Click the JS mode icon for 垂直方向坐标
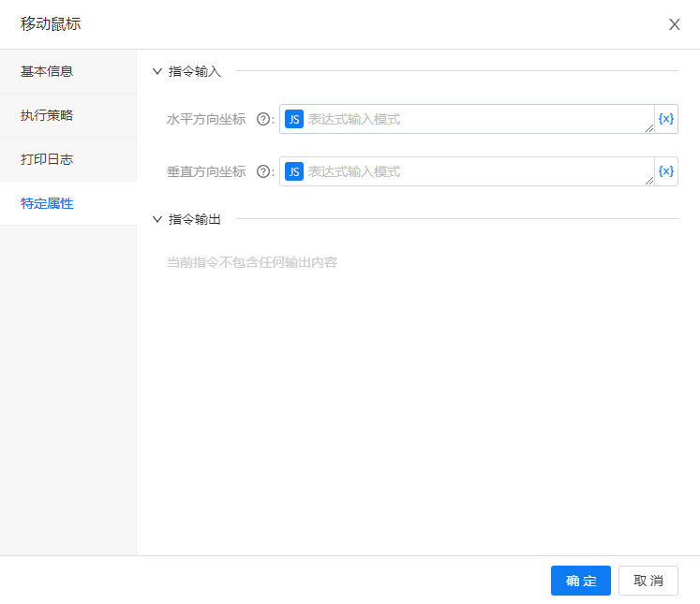Screen dimensions: 700x604 pos(294,171)
